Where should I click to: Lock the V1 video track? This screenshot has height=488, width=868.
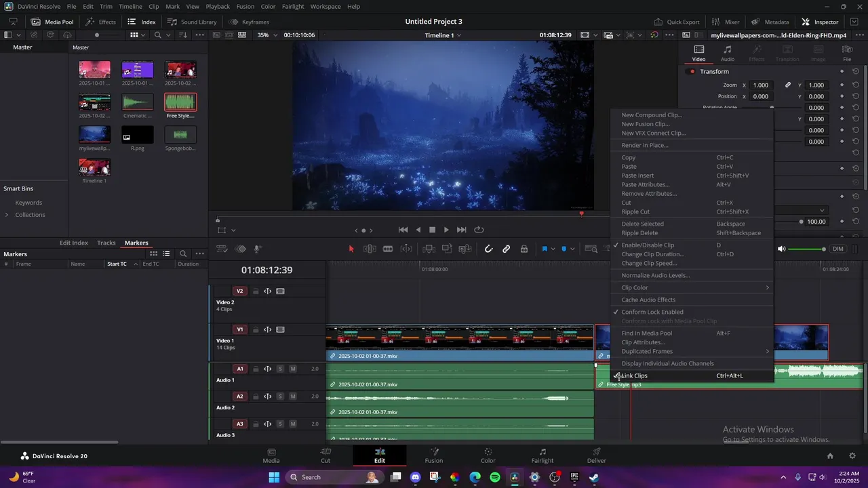pyautogui.click(x=256, y=330)
